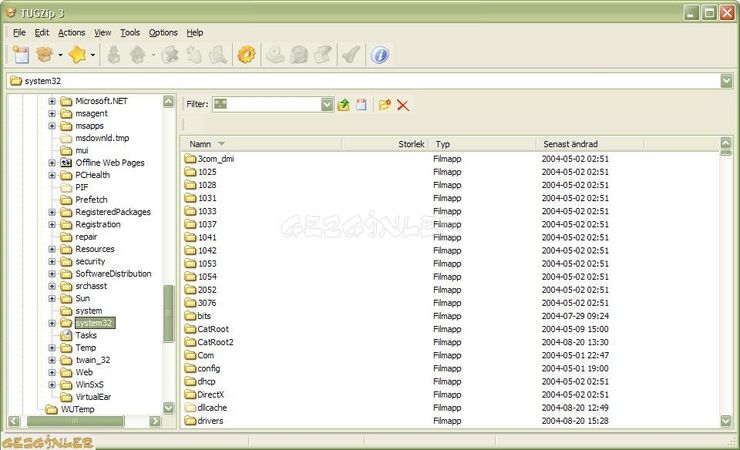
Task: Select the DirectX folder row
Action: pos(450,394)
